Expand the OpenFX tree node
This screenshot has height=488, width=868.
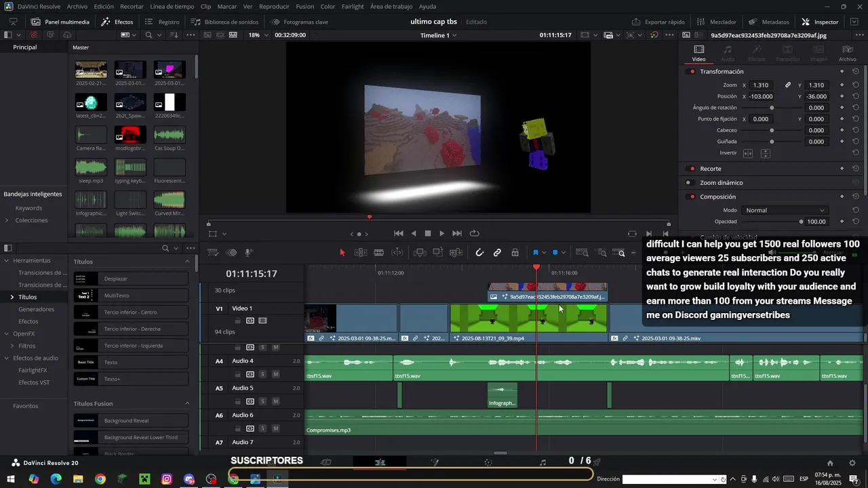(7, 333)
